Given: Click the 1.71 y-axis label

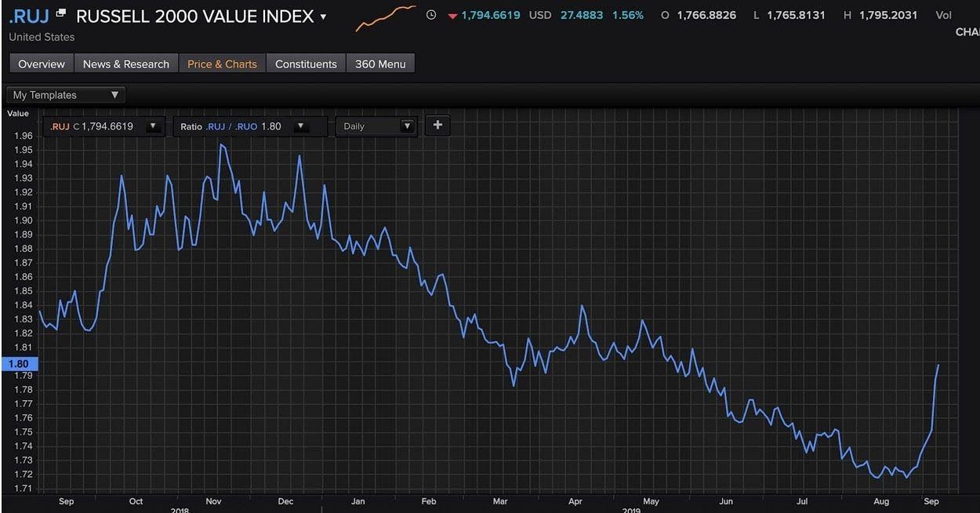Looking at the screenshot, I should click(x=23, y=488).
